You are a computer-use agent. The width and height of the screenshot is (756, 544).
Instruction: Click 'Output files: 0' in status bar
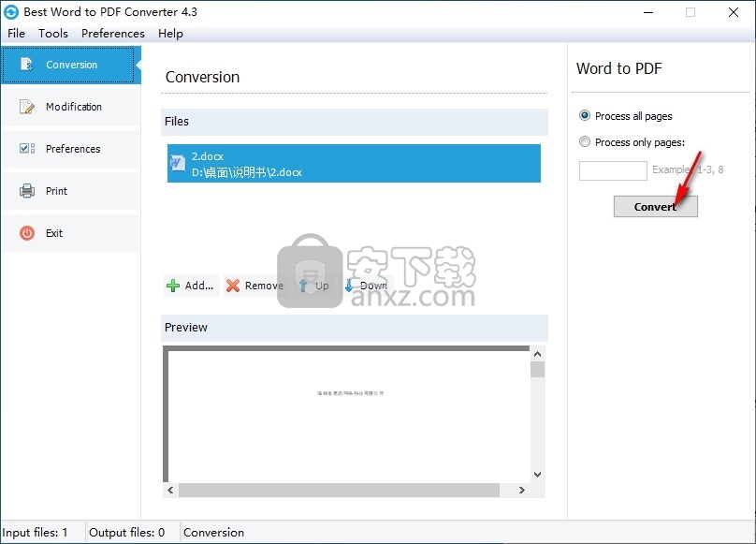tap(127, 533)
